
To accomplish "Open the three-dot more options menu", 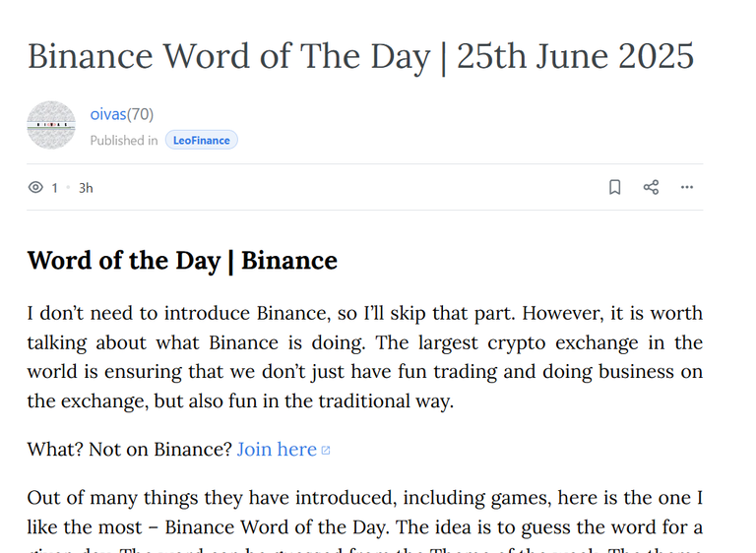I will (x=686, y=187).
